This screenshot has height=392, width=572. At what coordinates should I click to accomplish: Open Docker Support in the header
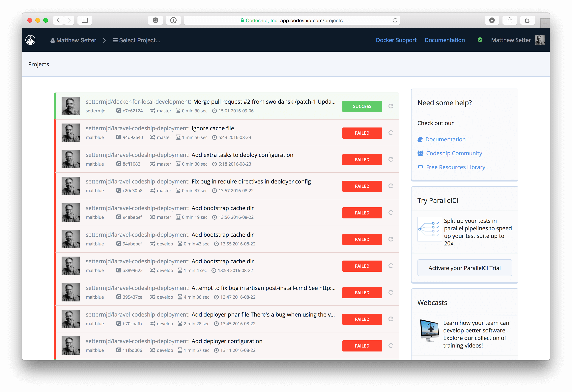coord(396,40)
